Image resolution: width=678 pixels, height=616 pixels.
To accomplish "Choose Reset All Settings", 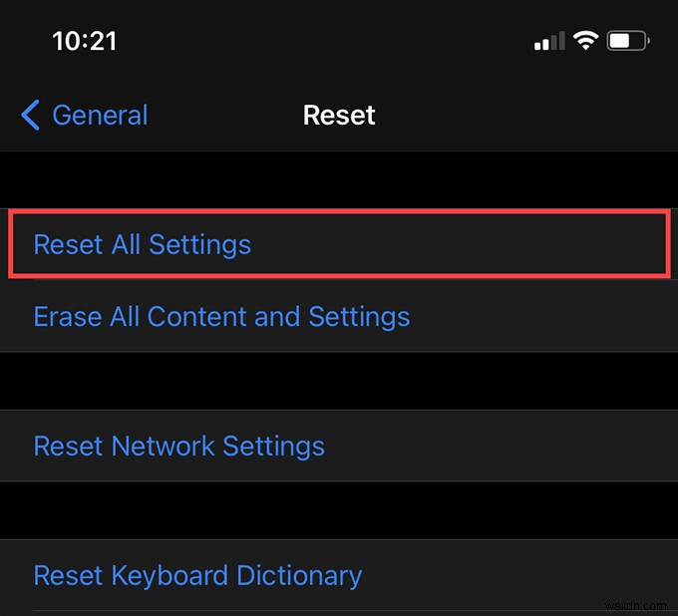I will click(x=143, y=244).
